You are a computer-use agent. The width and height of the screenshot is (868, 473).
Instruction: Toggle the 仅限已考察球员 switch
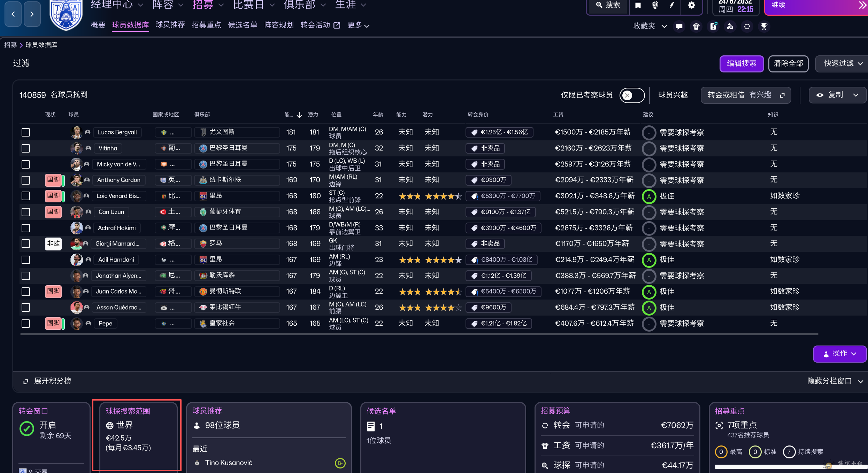[632, 95]
